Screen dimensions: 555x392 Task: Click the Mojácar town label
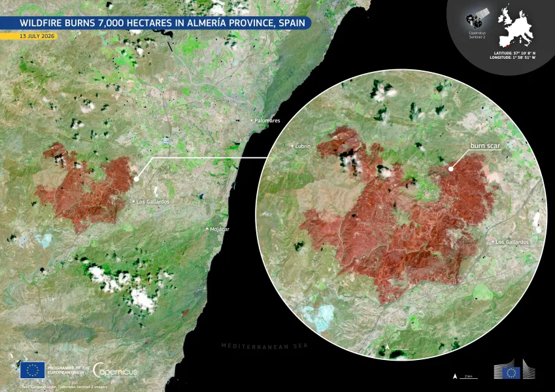(x=220, y=229)
